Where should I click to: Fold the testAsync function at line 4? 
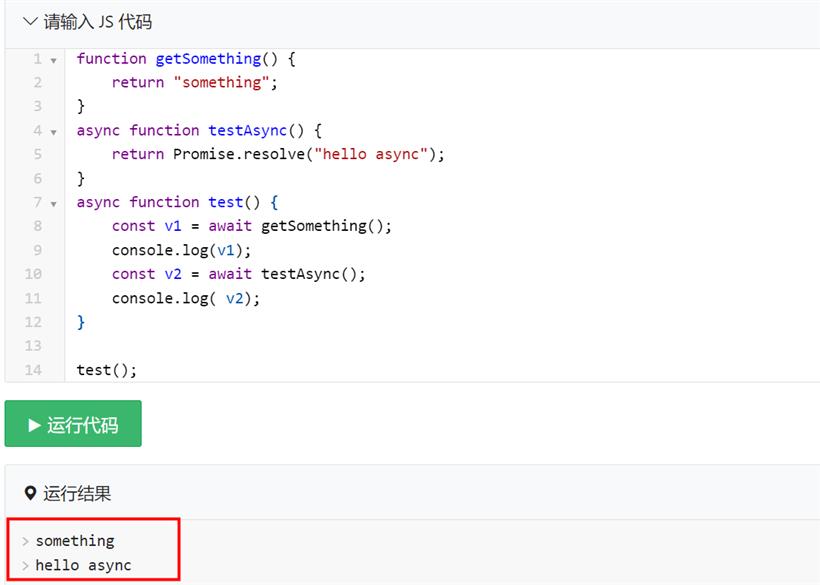[53, 132]
